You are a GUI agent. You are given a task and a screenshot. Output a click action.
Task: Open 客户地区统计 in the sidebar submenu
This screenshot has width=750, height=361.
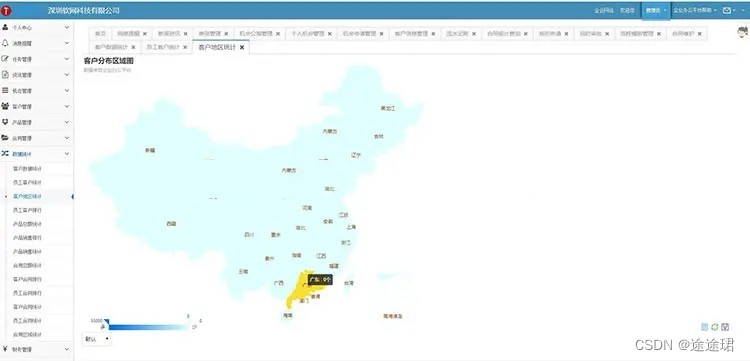pos(27,197)
